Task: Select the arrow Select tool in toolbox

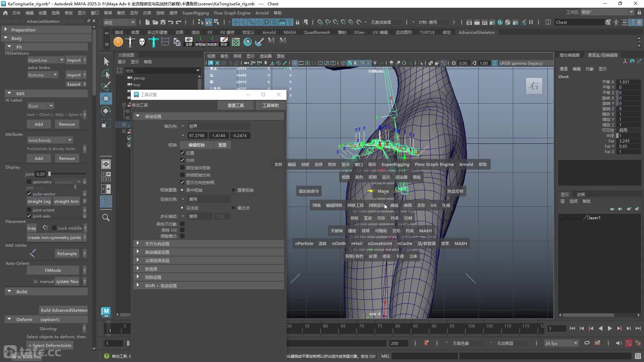Action: coord(106,61)
